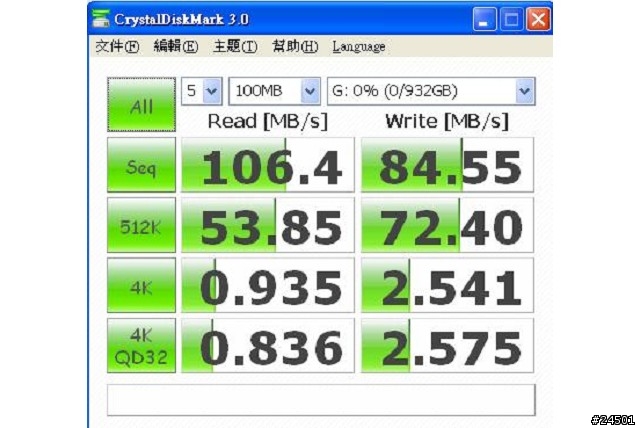Maximize the CrystalDiskMark window
Screen dimensions: 640x428
[512, 18]
